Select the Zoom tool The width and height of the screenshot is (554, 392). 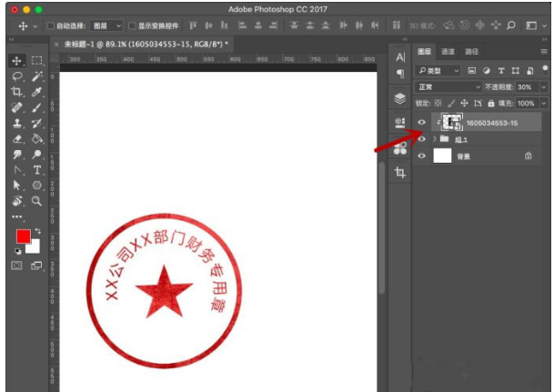tap(37, 200)
